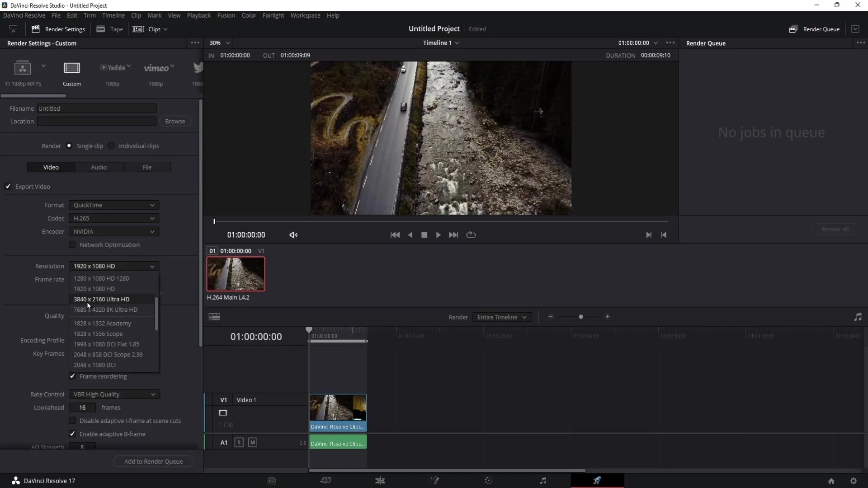Toggle Disable adaptive I-frame at scene cuts

pyautogui.click(x=72, y=421)
